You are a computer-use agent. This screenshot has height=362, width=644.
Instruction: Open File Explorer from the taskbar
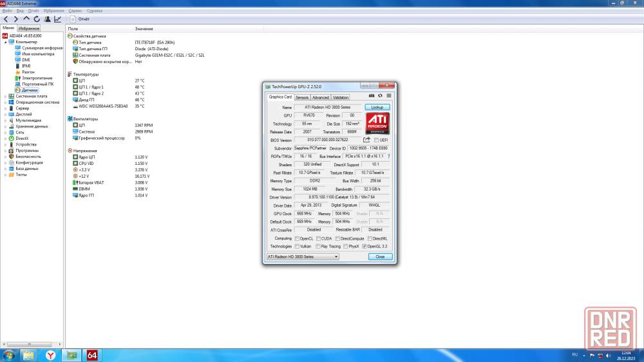click(28, 356)
